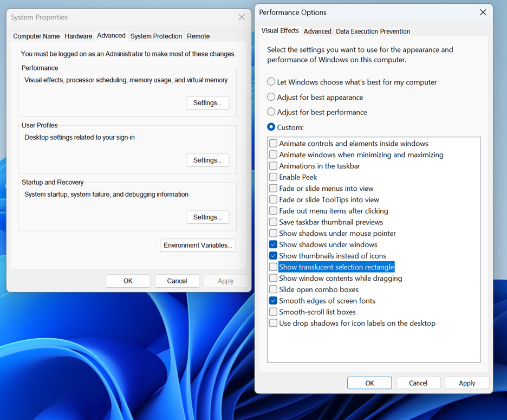
Task: Open the System Protection tab
Action: pos(156,36)
